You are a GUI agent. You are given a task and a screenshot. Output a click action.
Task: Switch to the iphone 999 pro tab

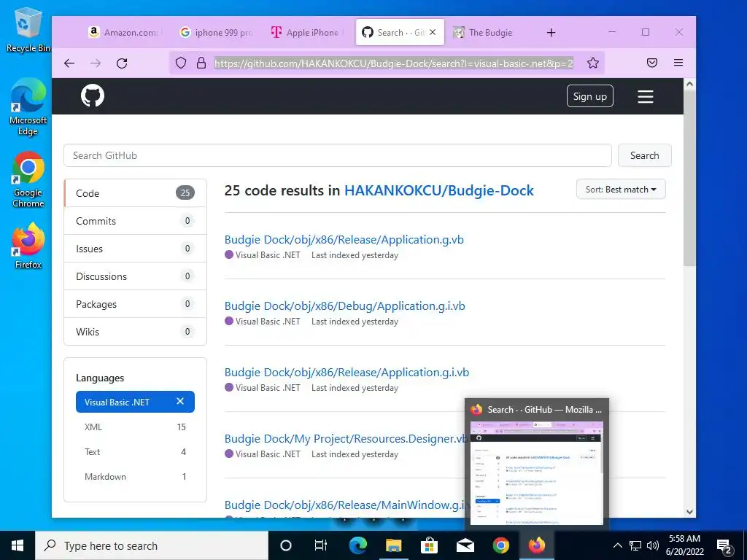(216, 32)
